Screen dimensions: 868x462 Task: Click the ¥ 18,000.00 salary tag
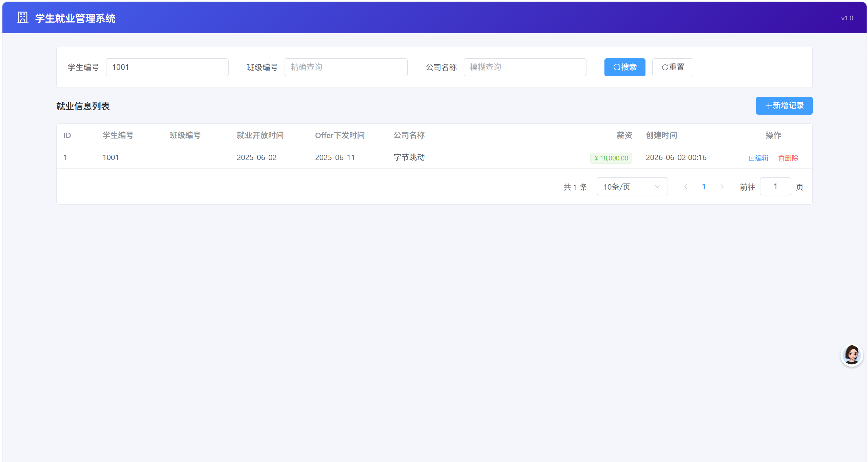[x=611, y=158]
